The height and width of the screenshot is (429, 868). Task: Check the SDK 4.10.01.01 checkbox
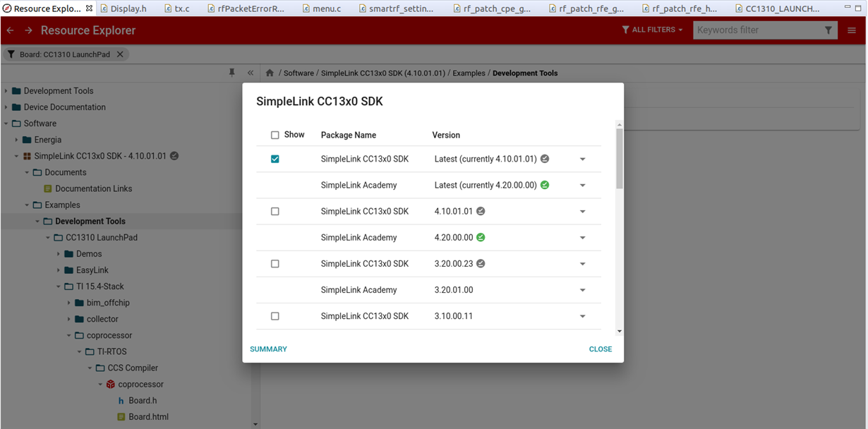275,211
